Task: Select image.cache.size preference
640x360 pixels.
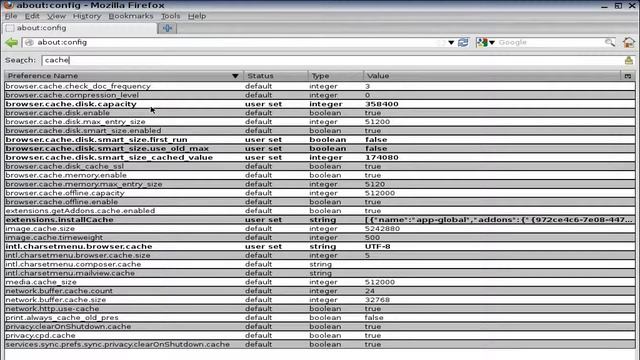Action: pyautogui.click(x=320, y=229)
